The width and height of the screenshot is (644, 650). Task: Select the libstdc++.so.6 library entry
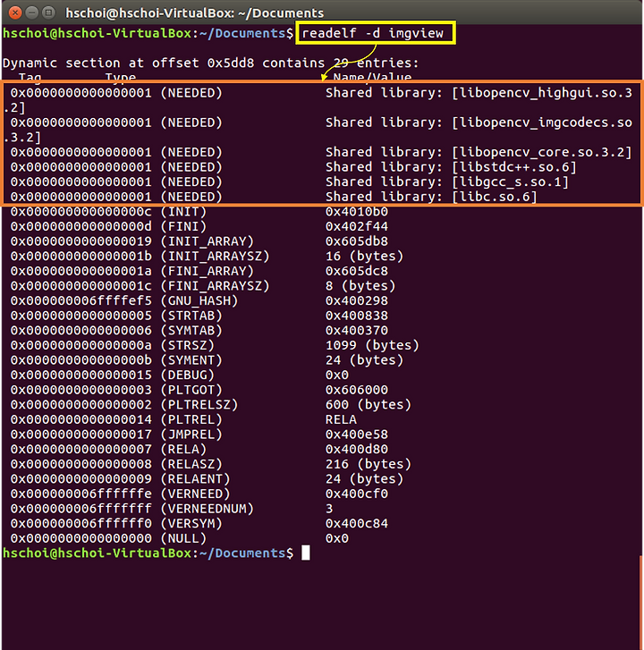pos(451,167)
